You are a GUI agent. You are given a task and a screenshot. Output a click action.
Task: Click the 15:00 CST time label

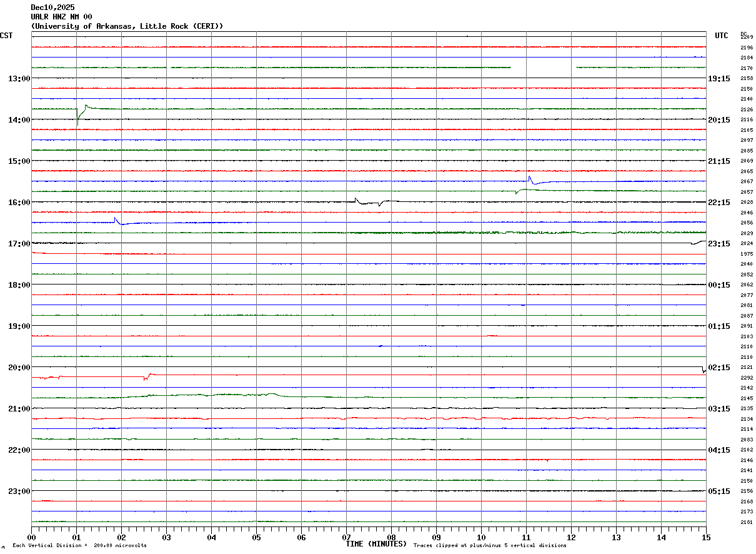pos(19,161)
